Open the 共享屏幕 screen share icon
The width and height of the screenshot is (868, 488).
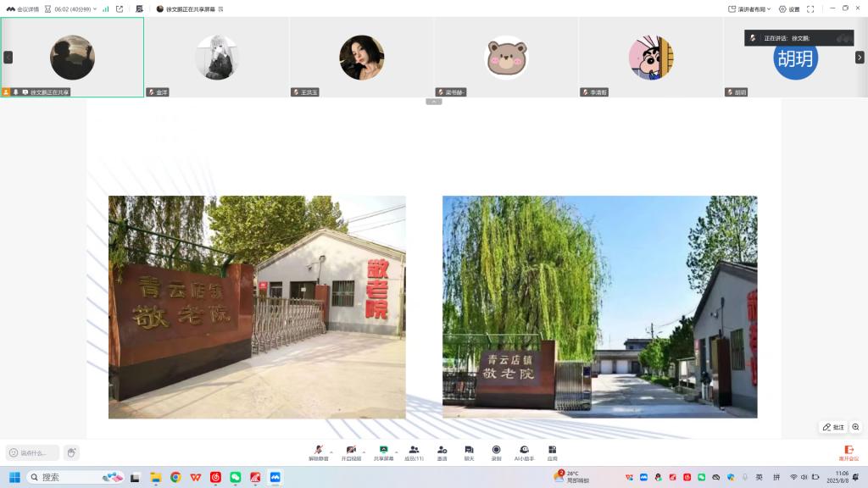[383, 452]
